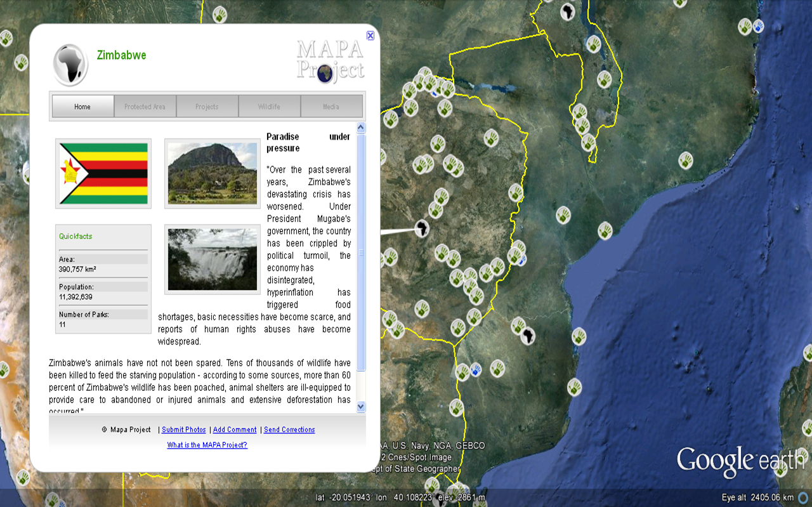Viewport: 812px width, 507px height.
Task: View the Zimbabwe flag image
Action: pos(103,173)
